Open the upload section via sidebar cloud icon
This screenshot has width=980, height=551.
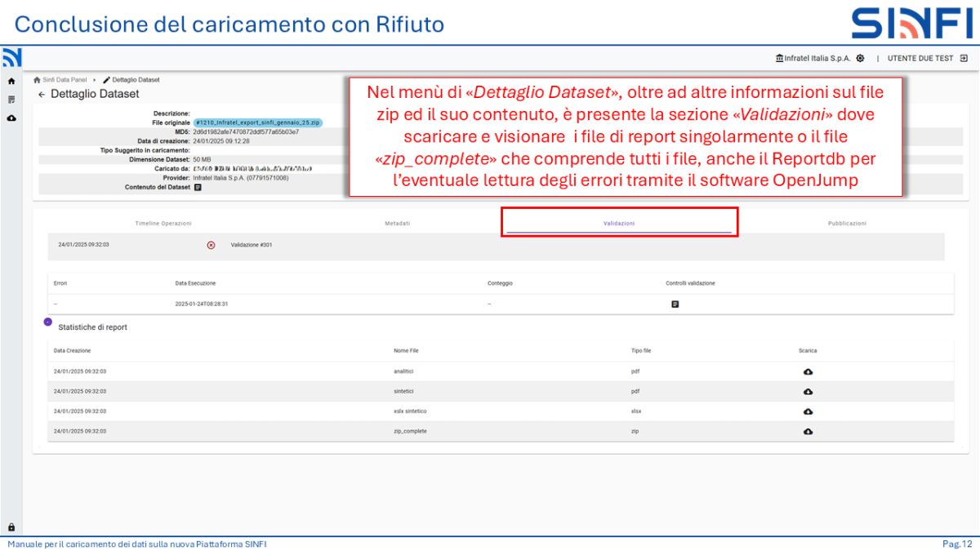tap(11, 119)
